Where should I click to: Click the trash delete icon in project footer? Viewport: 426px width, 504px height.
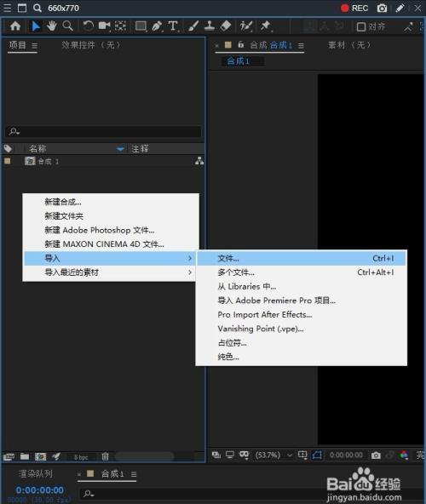point(105,456)
